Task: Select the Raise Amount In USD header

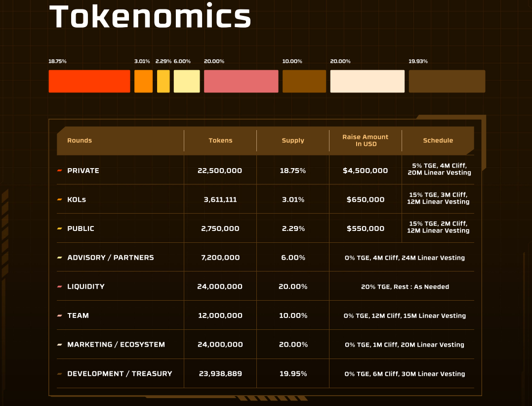Action: (x=366, y=140)
